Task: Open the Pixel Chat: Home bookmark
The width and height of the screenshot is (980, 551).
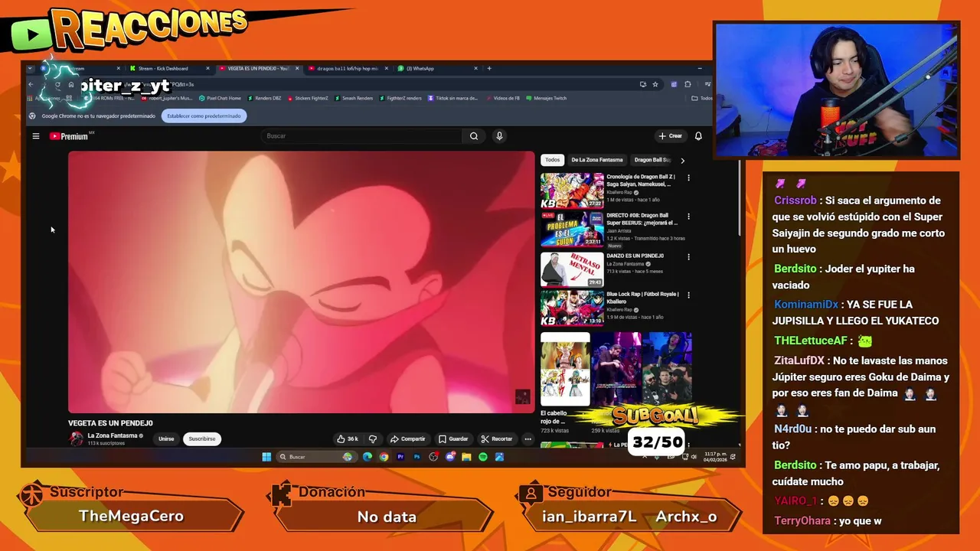Action: coord(220,98)
